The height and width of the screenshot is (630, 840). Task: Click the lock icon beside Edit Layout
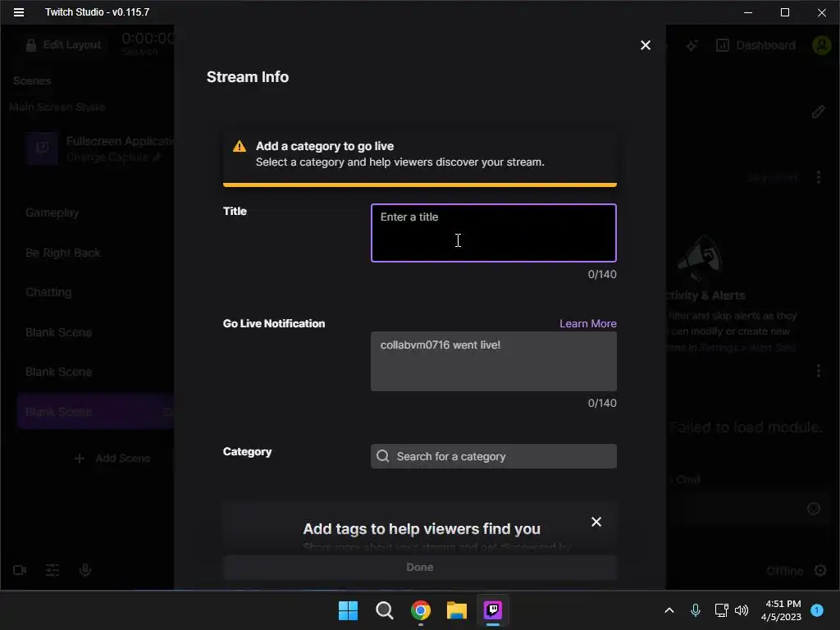pos(31,45)
